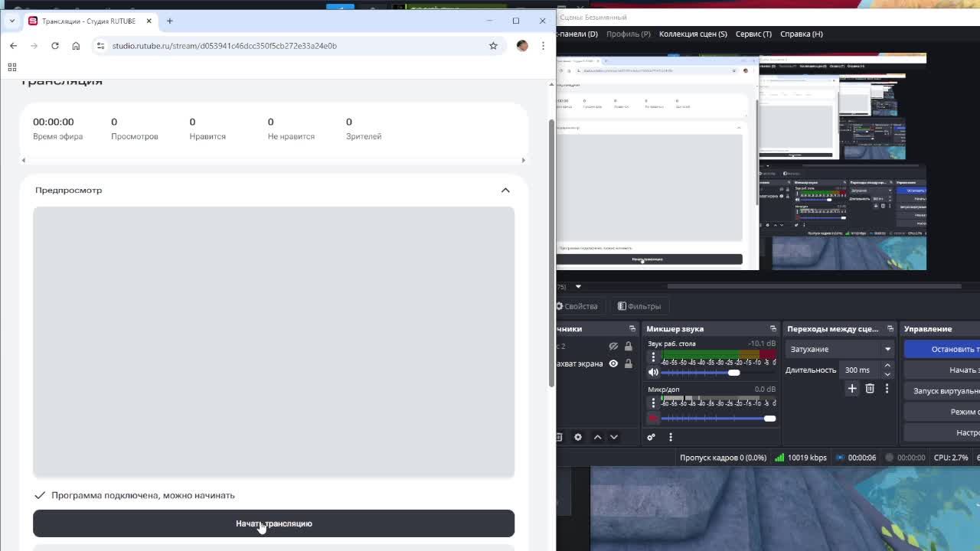Delete the current scene transition

click(x=870, y=389)
